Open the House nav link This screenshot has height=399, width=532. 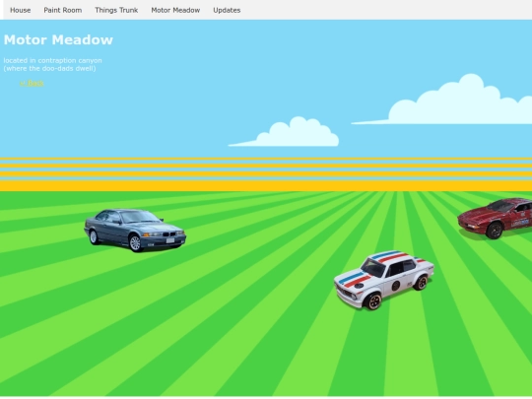point(21,10)
